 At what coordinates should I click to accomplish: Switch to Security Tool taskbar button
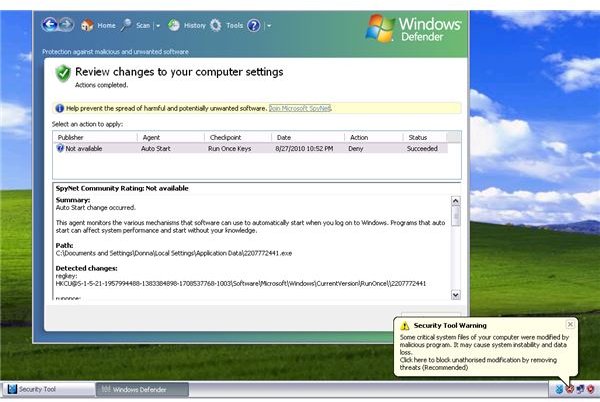tap(48, 389)
